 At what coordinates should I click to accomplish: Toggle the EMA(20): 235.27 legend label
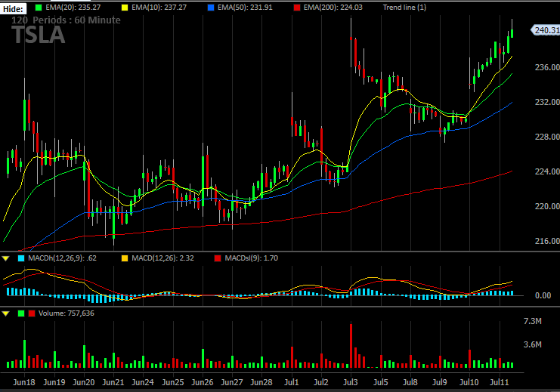pyautogui.click(x=73, y=8)
